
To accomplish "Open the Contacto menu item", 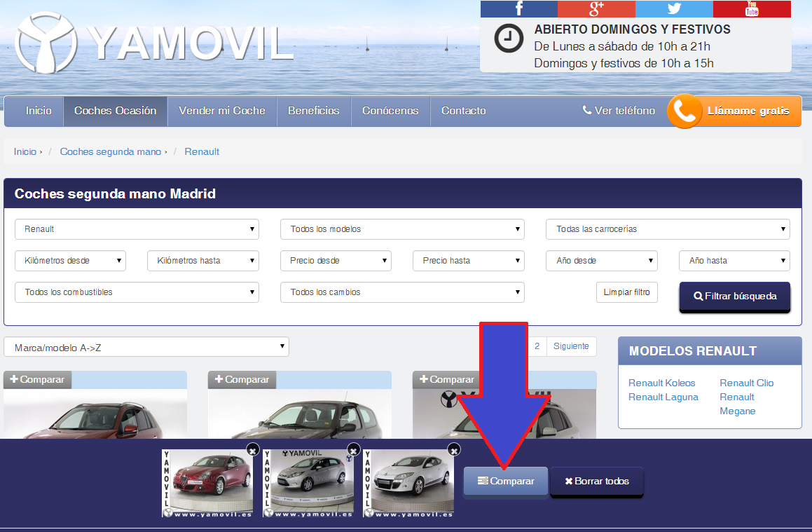I will coord(463,111).
